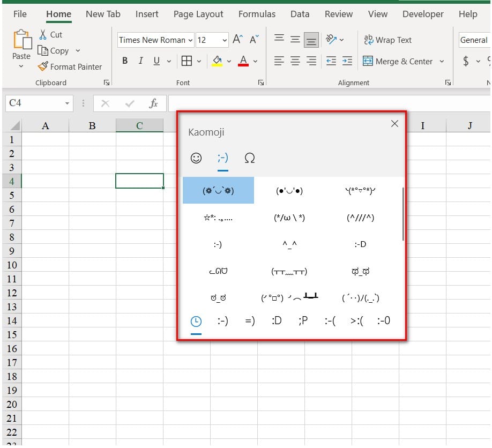Expand the Merge & Center options arrow
This screenshot has width=492, height=448.
[x=442, y=61]
